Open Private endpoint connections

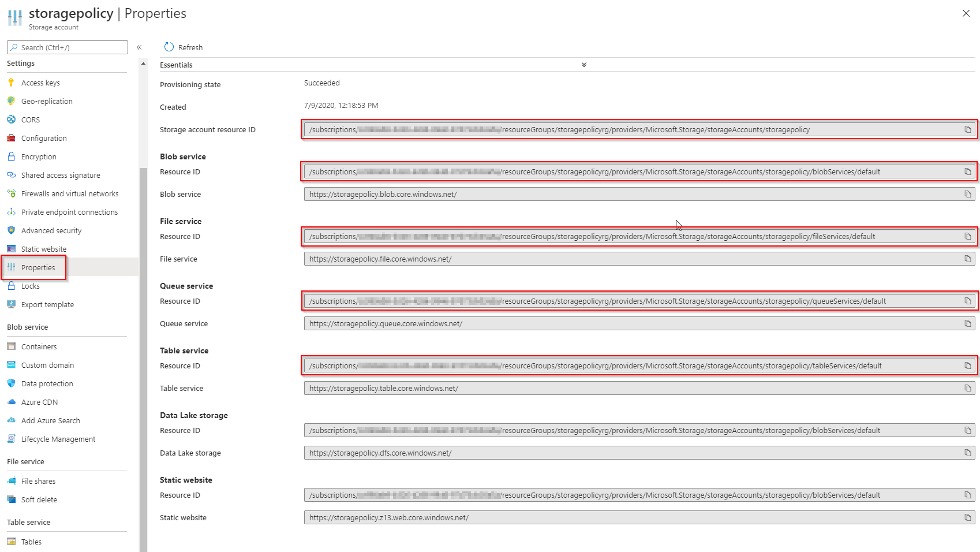click(x=69, y=212)
